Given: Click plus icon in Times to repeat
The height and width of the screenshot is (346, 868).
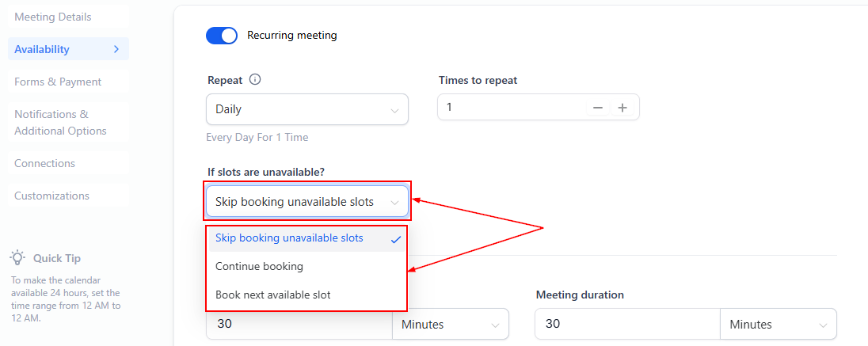Looking at the screenshot, I should [x=622, y=108].
